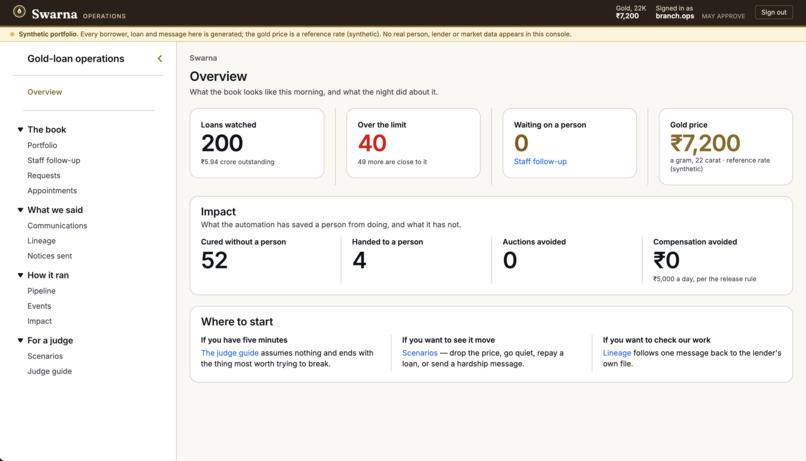Click the Loans watched card
The height and width of the screenshot is (461, 806).
(x=257, y=143)
